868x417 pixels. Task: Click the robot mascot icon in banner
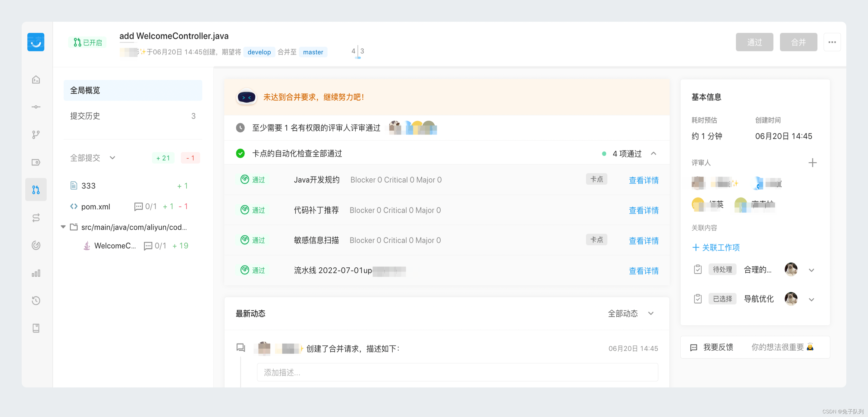point(246,97)
